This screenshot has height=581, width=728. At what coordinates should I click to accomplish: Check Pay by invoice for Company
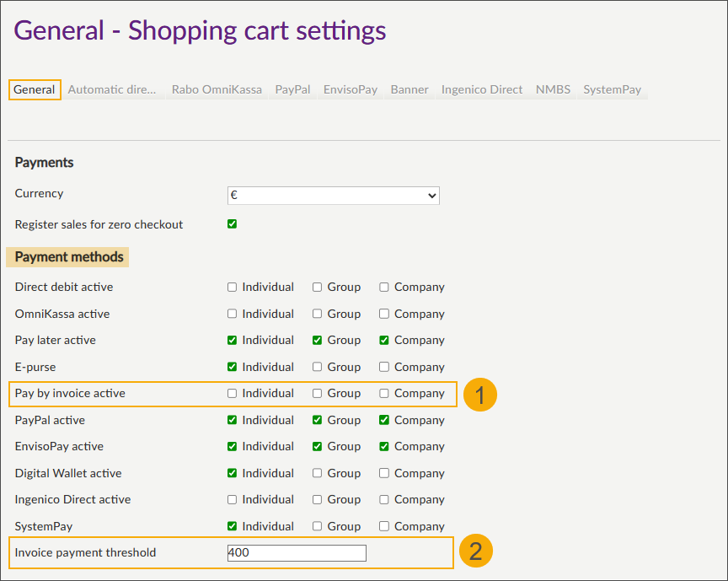tap(384, 393)
